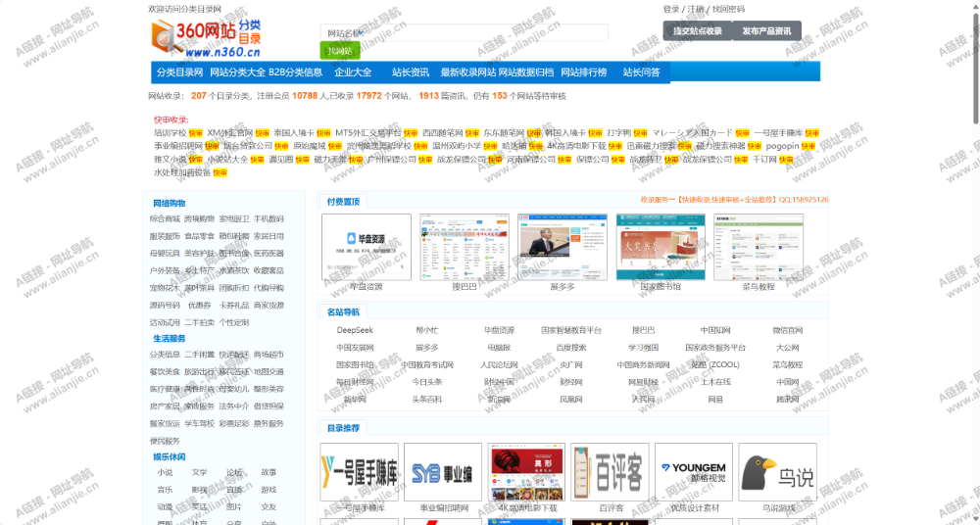Viewport: 980px width, 525px height.
Task: Open 站长问答 navigation item
Action: pos(641,72)
